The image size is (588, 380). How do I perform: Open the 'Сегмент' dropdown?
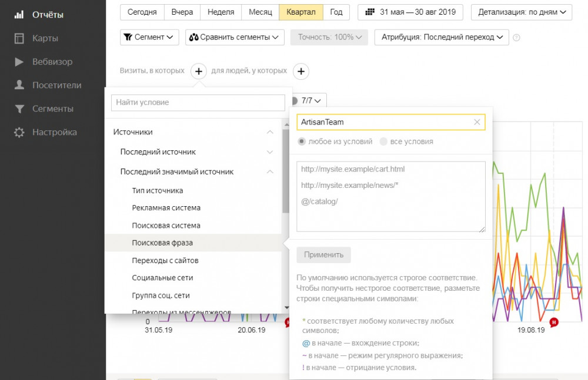[x=149, y=37]
